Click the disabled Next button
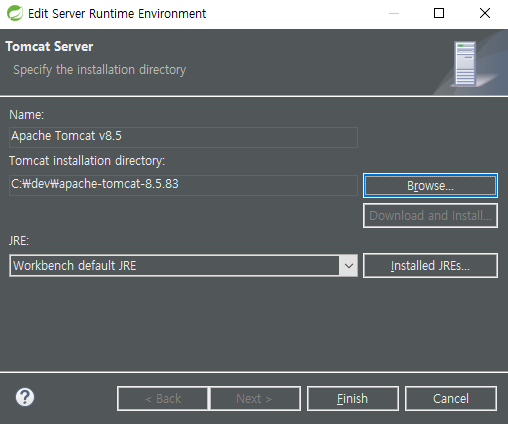Viewport: 508px width, 424px height. tap(255, 399)
